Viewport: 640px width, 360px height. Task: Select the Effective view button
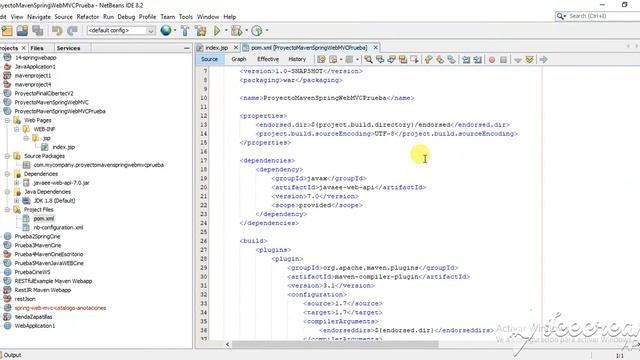point(268,59)
